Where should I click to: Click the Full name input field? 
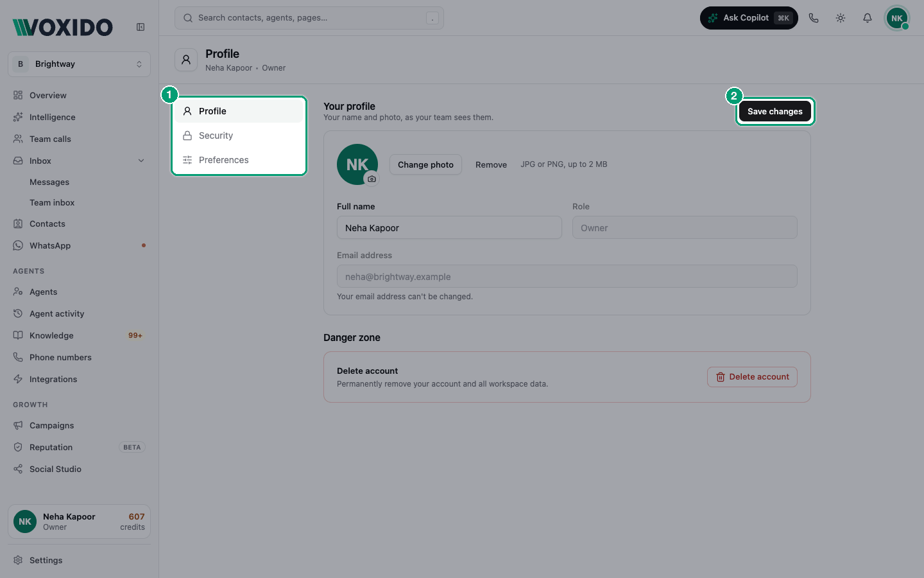[449, 227]
